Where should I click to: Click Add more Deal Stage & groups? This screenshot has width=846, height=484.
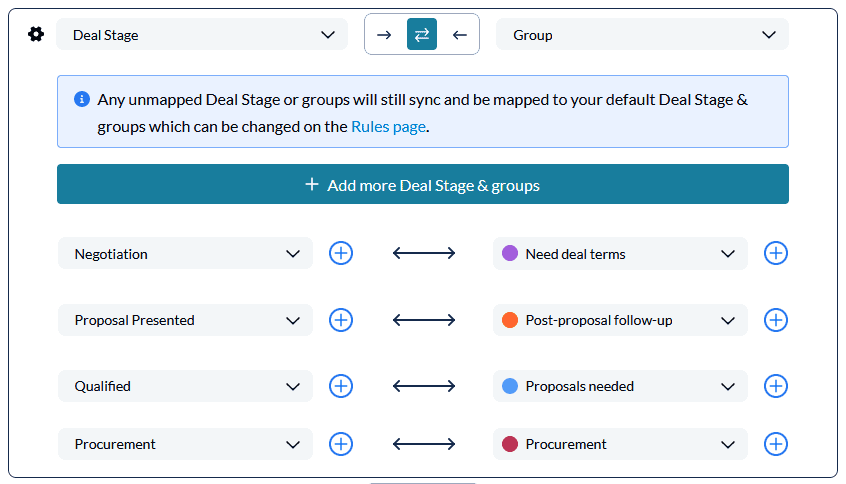tap(423, 184)
